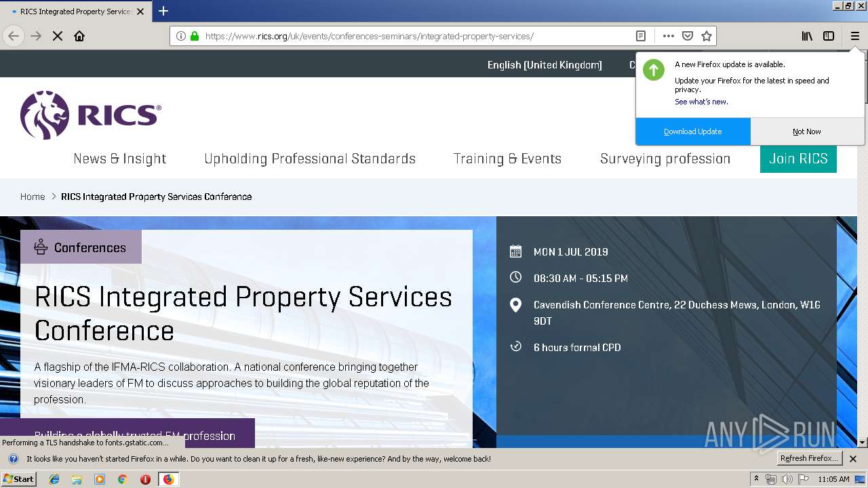
Task: Launch Chrome from taskbar
Action: click(x=122, y=479)
